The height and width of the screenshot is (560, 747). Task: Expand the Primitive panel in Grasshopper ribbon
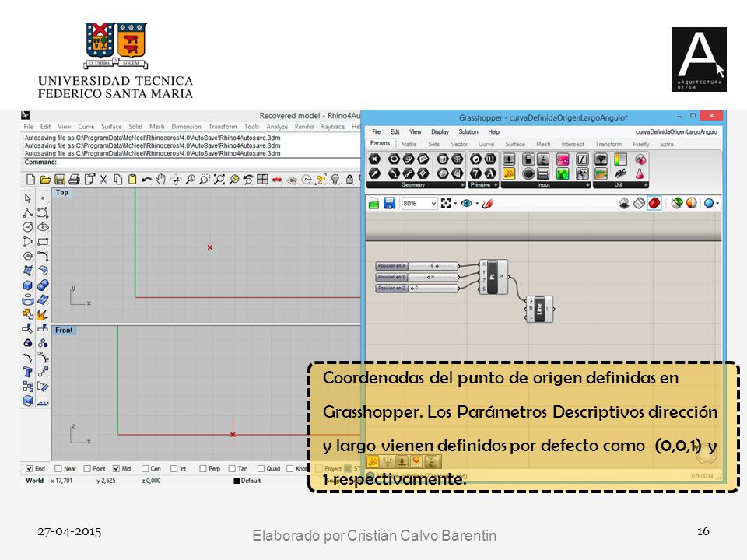pyautogui.click(x=496, y=185)
